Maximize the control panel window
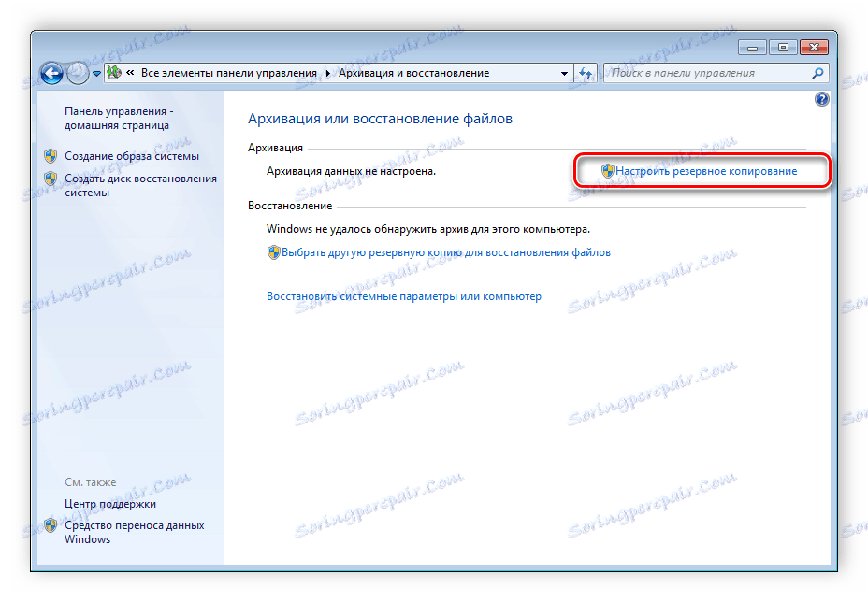Screen dimensions: 868x602 (783, 48)
